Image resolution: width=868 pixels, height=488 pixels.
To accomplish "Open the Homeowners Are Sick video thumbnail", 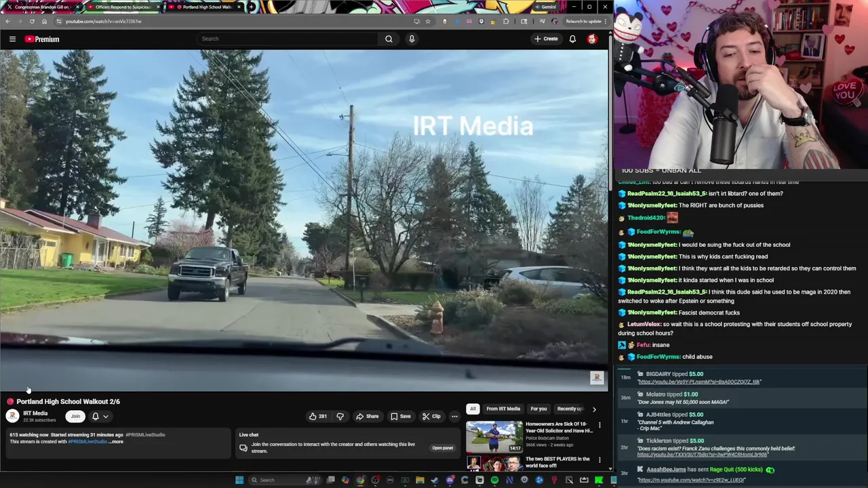I will [x=494, y=436].
